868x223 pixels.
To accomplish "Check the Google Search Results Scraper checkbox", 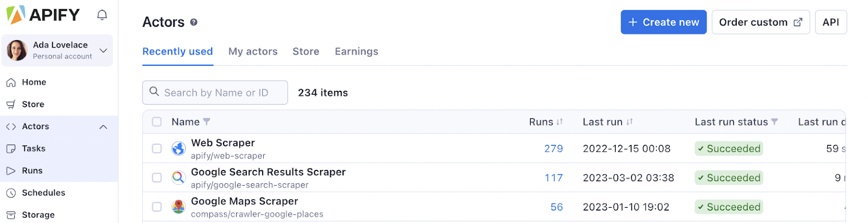I will click(x=157, y=177).
